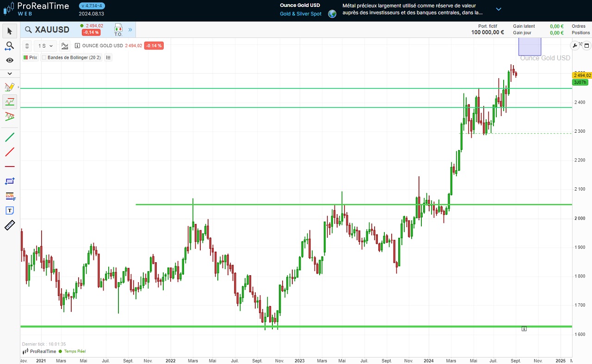Open the T.O. order ticket icon
This screenshot has height=364, width=592.
click(118, 30)
